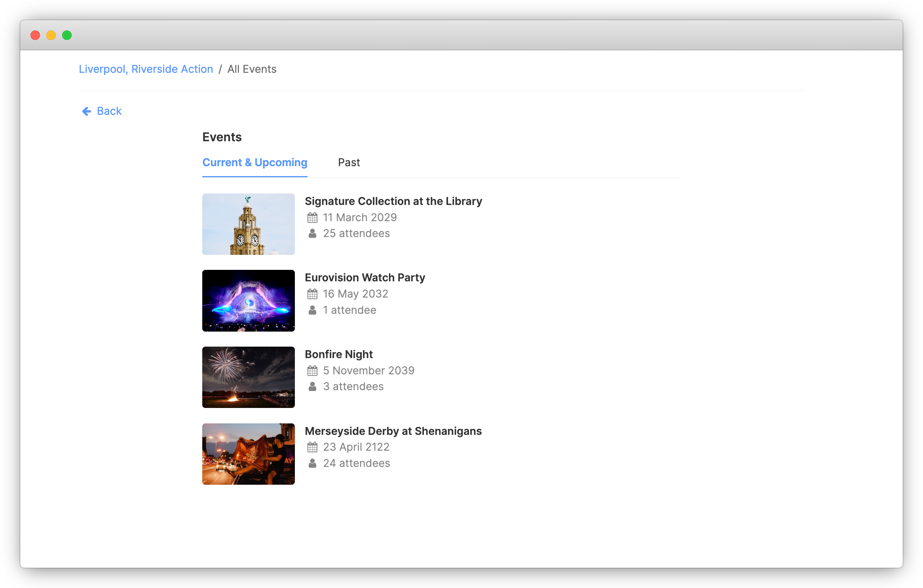Viewport: 923px width, 588px height.
Task: Click the attendee icon for Eurovision Watch Party
Action: coord(312,310)
